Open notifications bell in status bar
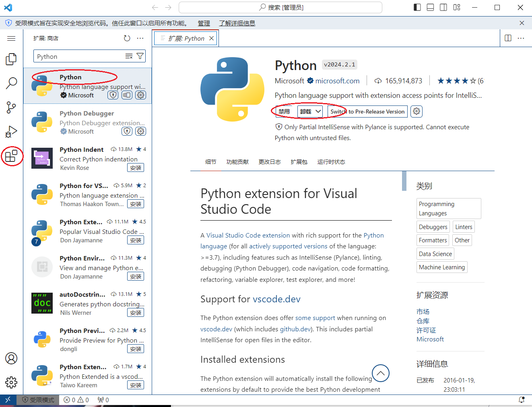Screen dimensions: 532x407 click(x=522, y=400)
